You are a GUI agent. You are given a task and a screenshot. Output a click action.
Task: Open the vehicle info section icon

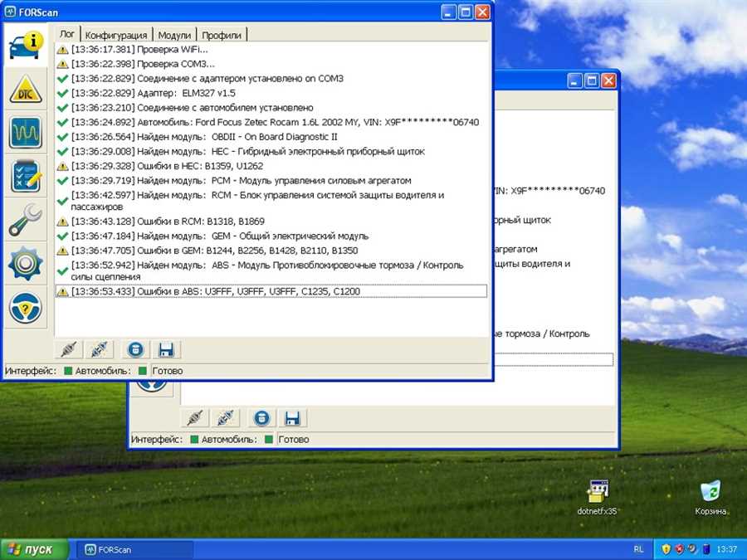[x=26, y=46]
